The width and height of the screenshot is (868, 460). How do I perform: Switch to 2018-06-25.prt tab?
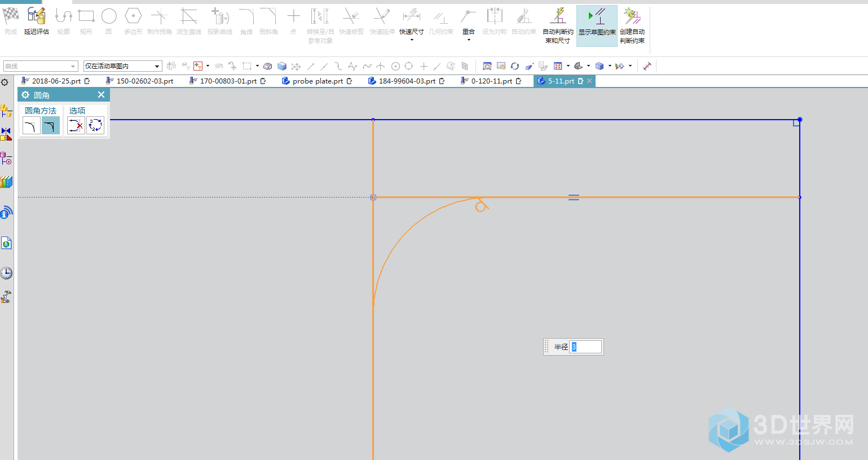click(56, 81)
